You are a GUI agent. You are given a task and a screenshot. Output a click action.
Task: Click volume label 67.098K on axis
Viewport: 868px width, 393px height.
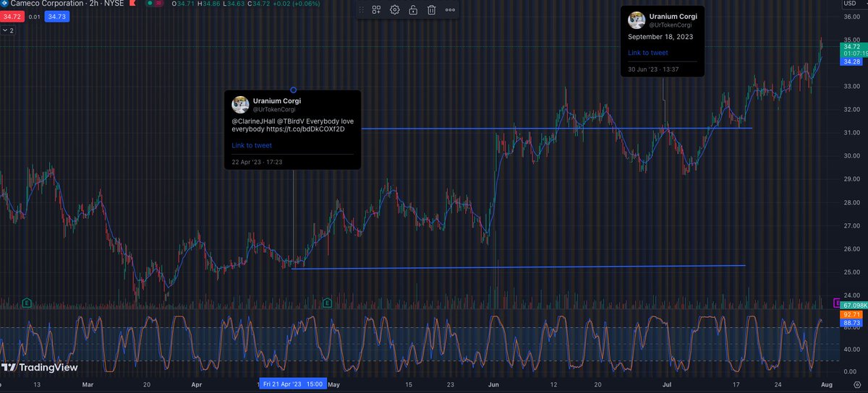click(854, 306)
